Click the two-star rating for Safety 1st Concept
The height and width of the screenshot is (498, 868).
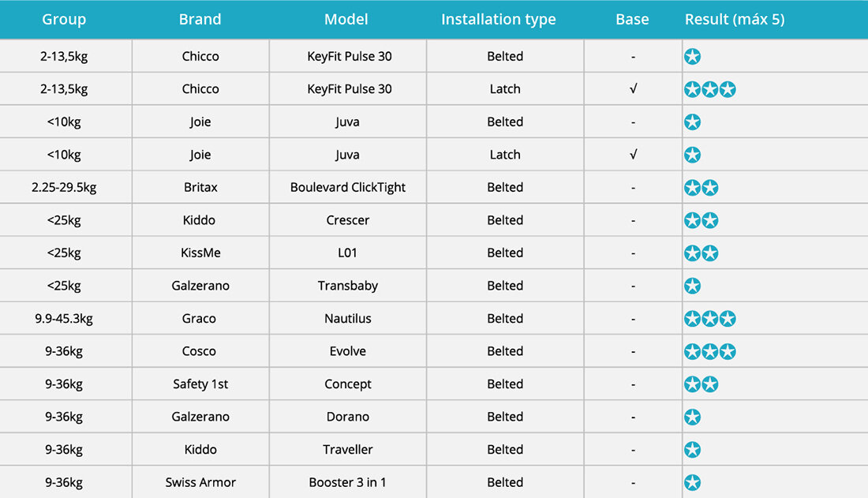pos(701,384)
